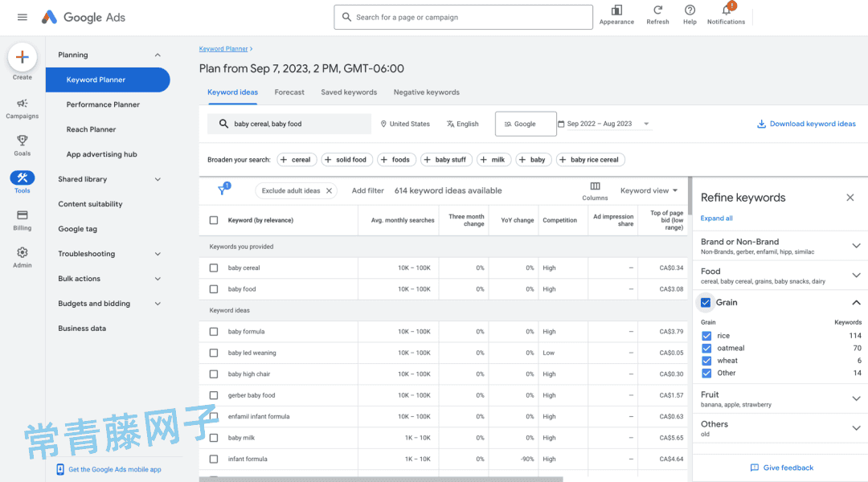Add 'milk' to broaden search
The height and width of the screenshot is (482, 868).
click(x=493, y=160)
